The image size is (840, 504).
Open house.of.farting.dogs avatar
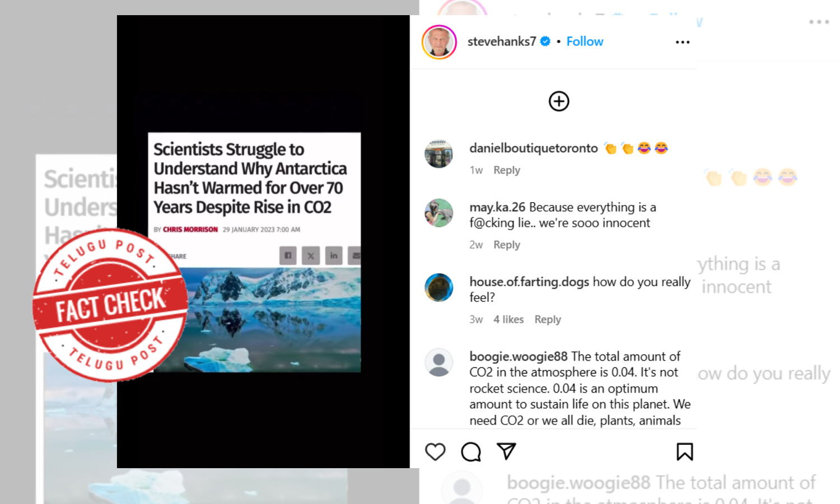pos(439,287)
